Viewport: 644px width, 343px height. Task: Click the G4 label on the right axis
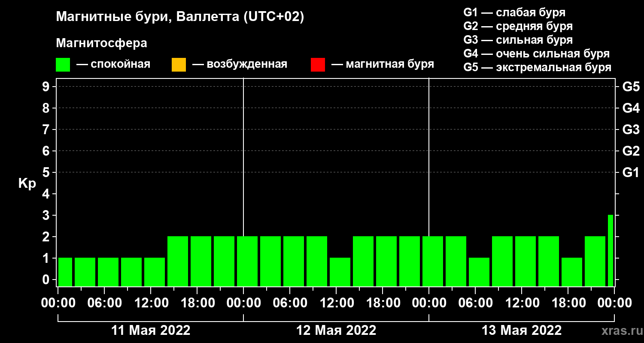[631, 108]
